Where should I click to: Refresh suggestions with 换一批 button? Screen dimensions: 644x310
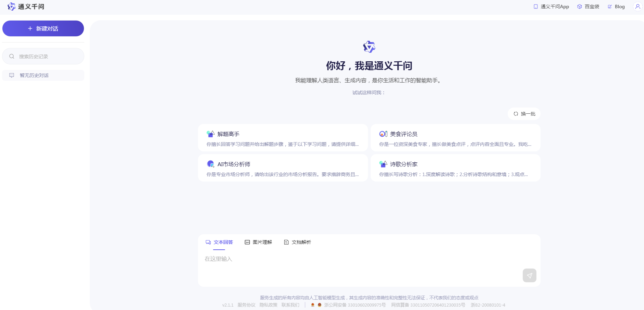tap(524, 114)
